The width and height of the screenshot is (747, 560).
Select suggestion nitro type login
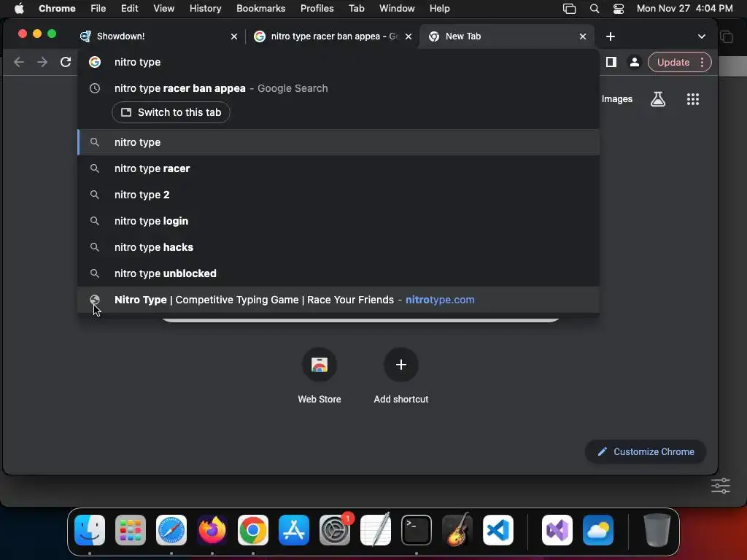pos(338,220)
